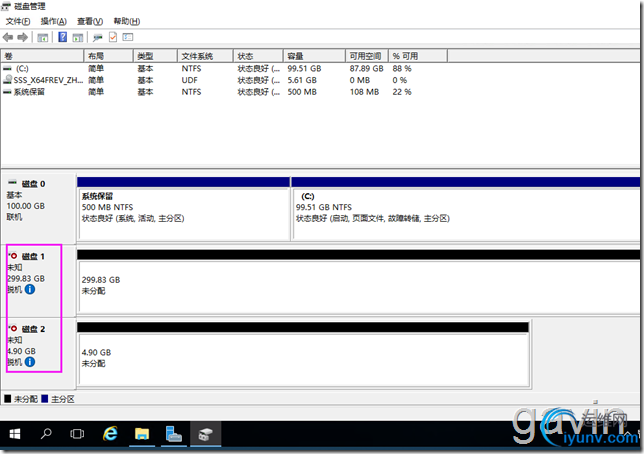This screenshot has width=644, height=454.
Task: Click the black 未分配 legend swatch
Action: (7, 399)
